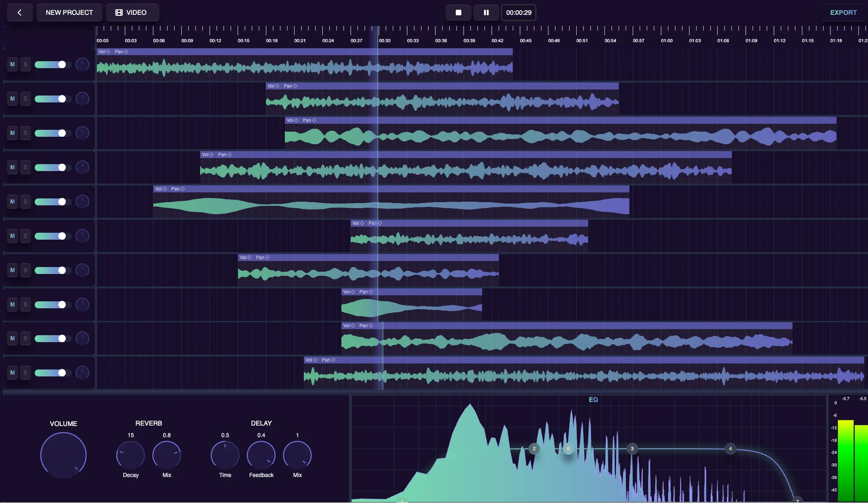Toggle Pan automation on third track clip

click(309, 121)
